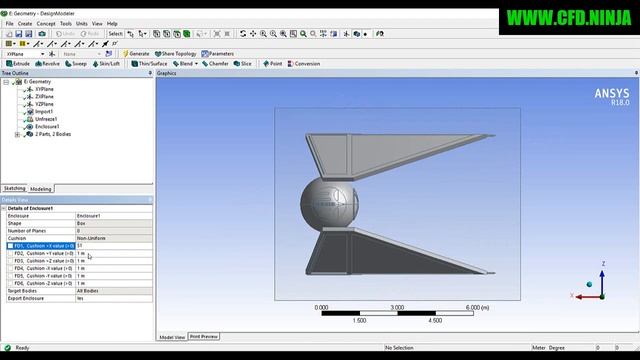Open the Create menu
This screenshot has width=640, height=360.
[25, 24]
